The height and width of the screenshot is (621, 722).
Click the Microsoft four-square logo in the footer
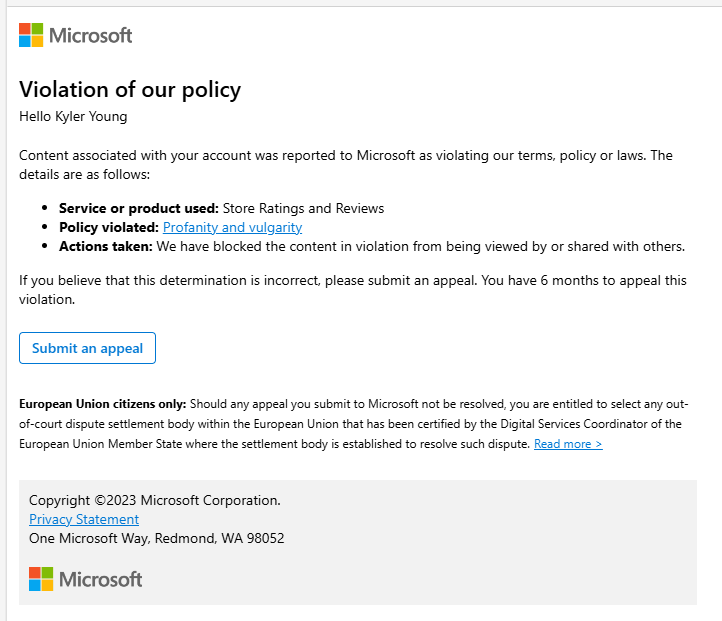41,579
